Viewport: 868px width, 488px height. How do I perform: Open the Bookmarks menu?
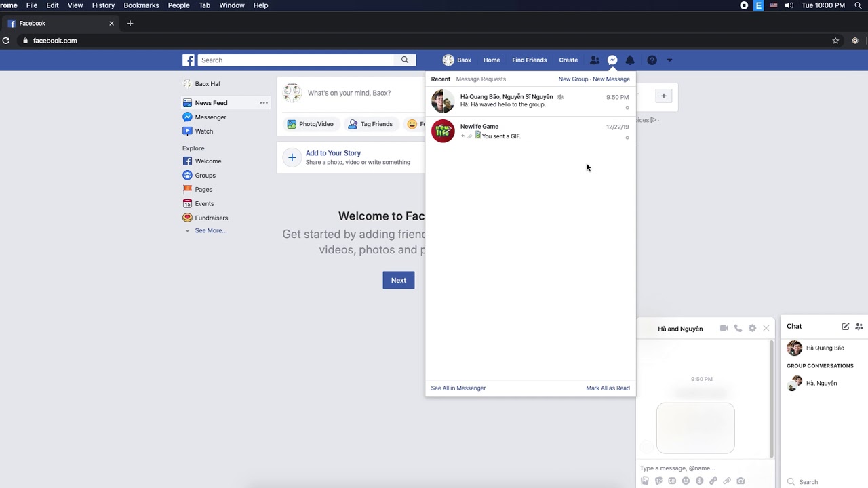pos(141,5)
